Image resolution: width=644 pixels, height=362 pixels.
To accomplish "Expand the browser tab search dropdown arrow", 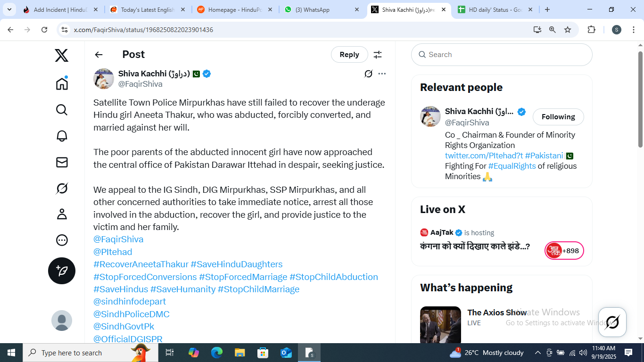I will (9, 9).
